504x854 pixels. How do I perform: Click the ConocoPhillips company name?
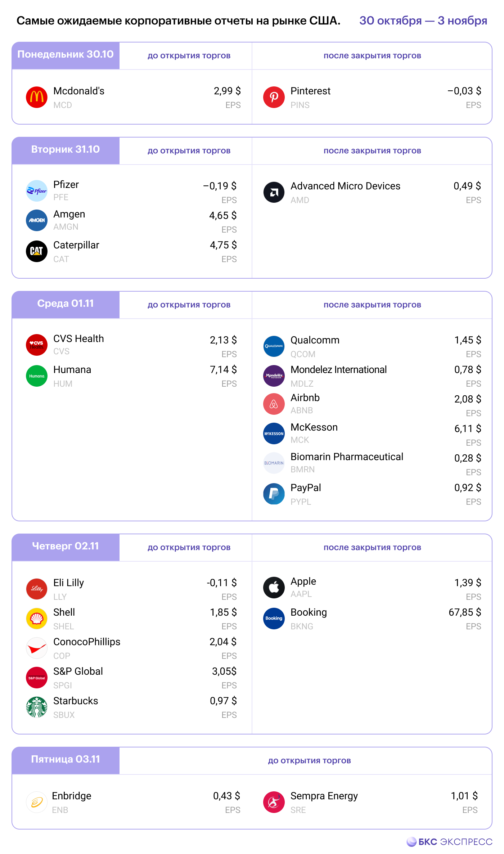87,642
